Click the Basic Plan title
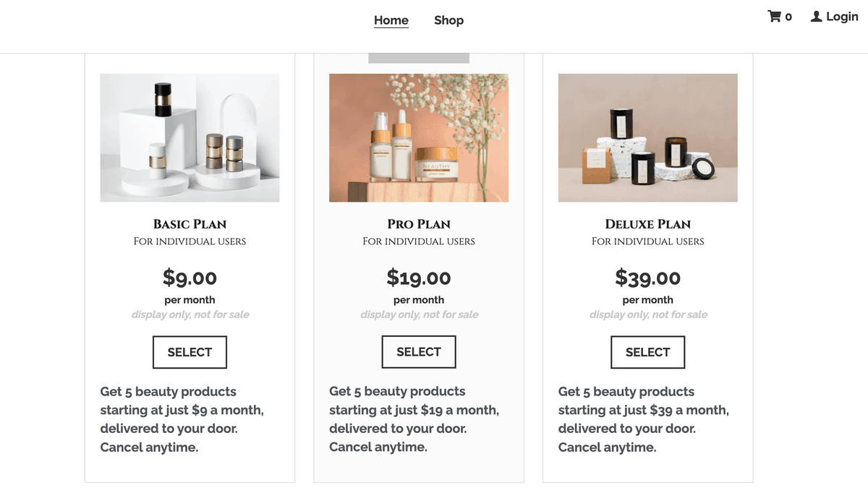Viewport: 868px width, 493px height. (x=190, y=224)
